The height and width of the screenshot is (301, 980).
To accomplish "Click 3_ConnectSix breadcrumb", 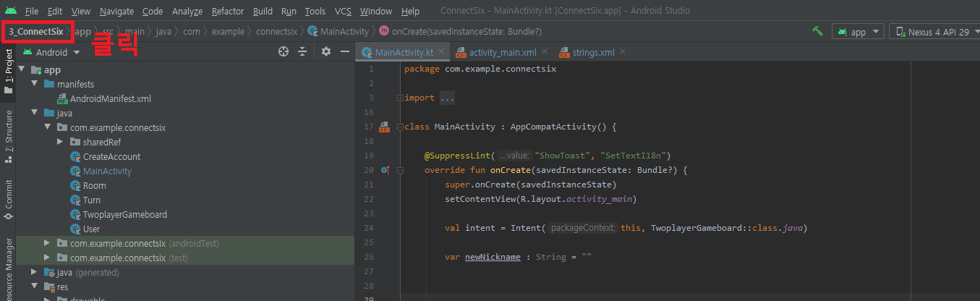I will [35, 32].
